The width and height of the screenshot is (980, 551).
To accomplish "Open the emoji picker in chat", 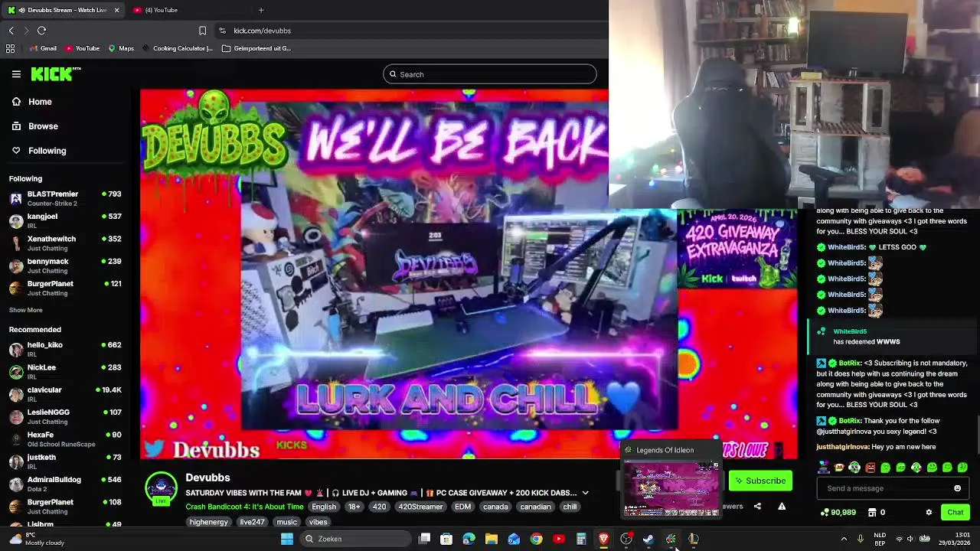I will [957, 488].
